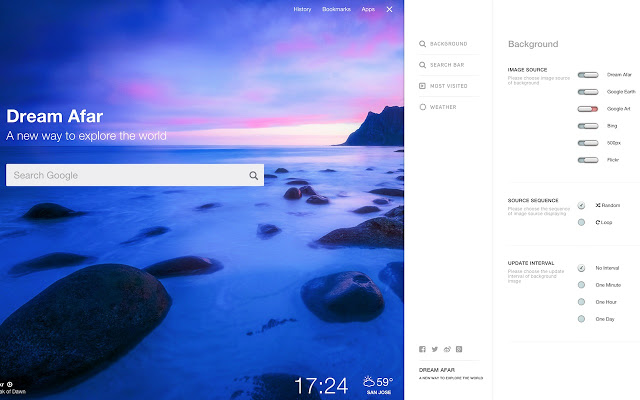
Task: Click the 'IMAGE SOURCE' section label
Action: pyautogui.click(x=527, y=70)
